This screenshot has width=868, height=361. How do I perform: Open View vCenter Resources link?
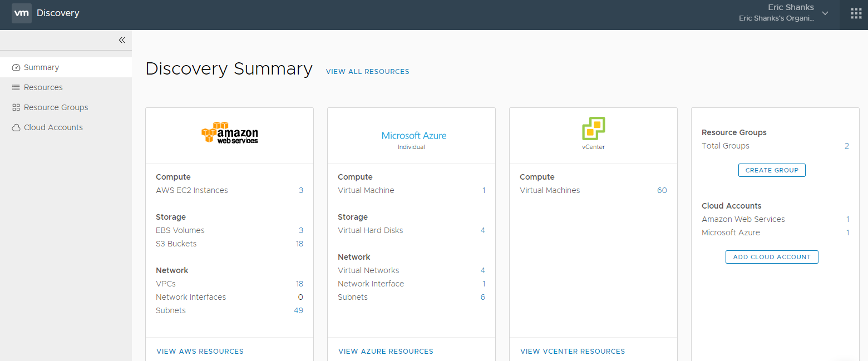click(x=573, y=352)
